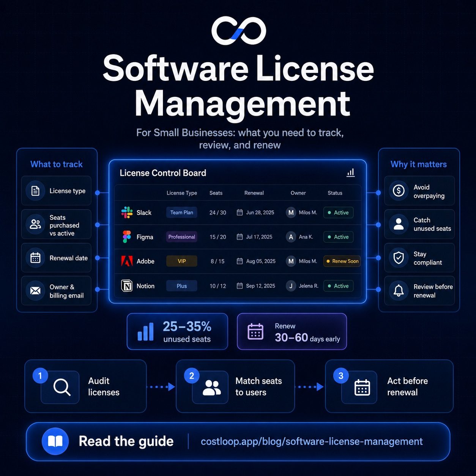Click the Seats purchased users icon

point(35,224)
